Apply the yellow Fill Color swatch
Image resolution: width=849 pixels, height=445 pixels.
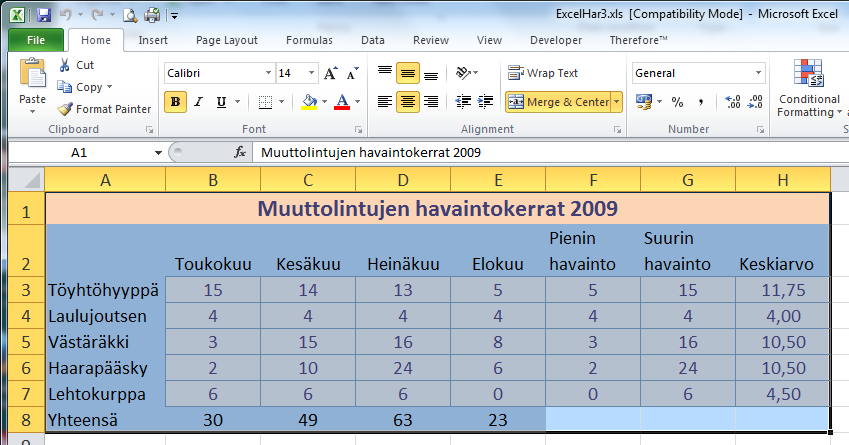coord(309,102)
